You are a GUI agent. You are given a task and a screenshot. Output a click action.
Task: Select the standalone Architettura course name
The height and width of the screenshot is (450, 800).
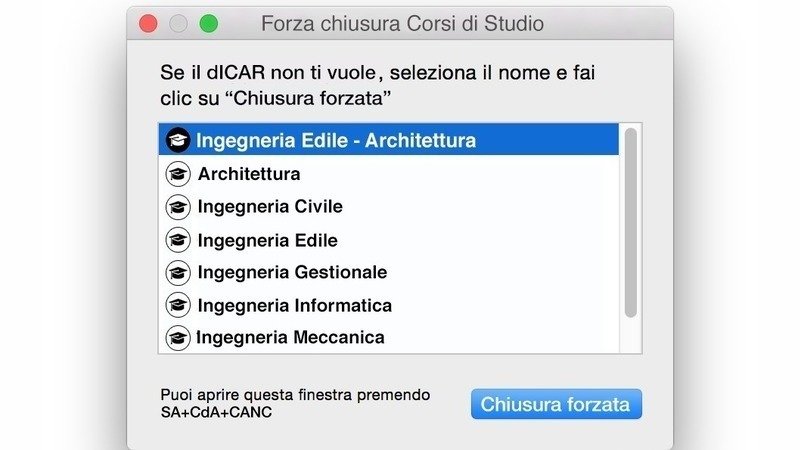(x=249, y=174)
